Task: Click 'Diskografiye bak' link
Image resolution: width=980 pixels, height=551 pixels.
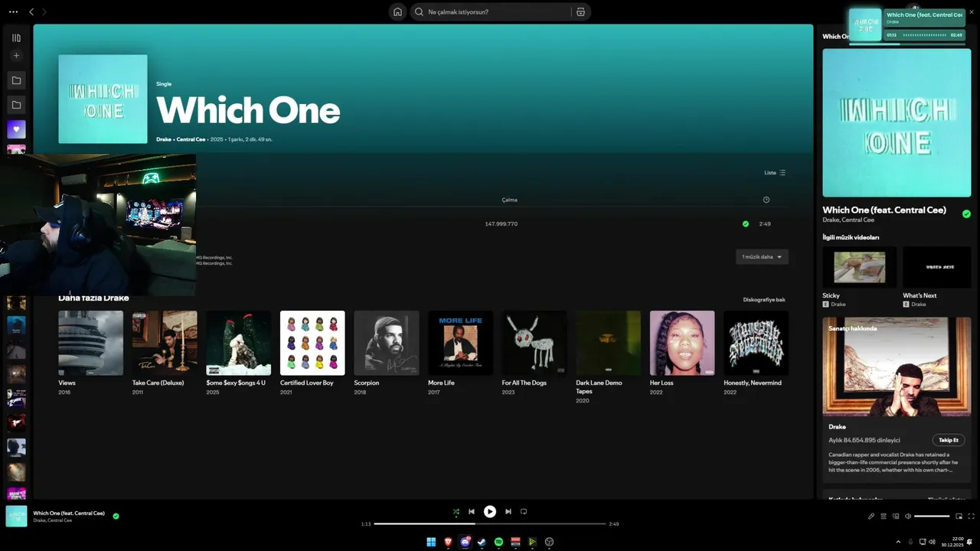Action: click(764, 300)
